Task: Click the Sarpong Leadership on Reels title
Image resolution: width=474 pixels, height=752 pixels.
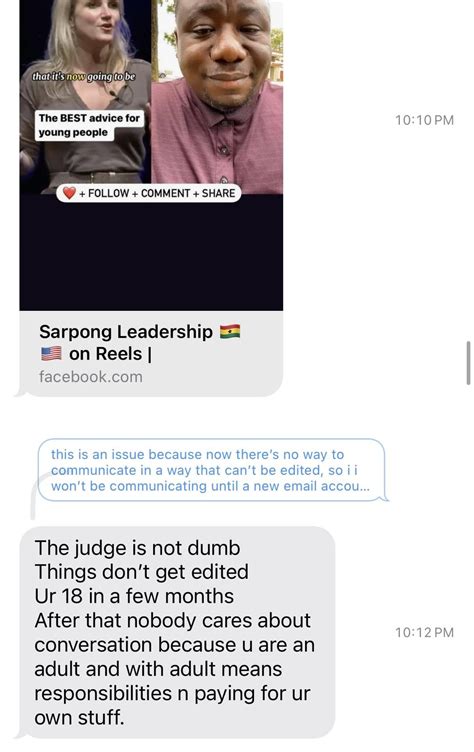Action: [x=139, y=343]
